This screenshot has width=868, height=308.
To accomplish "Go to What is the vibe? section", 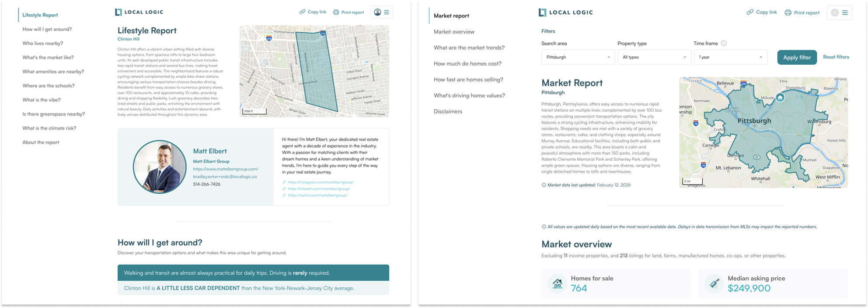I will pos(42,100).
